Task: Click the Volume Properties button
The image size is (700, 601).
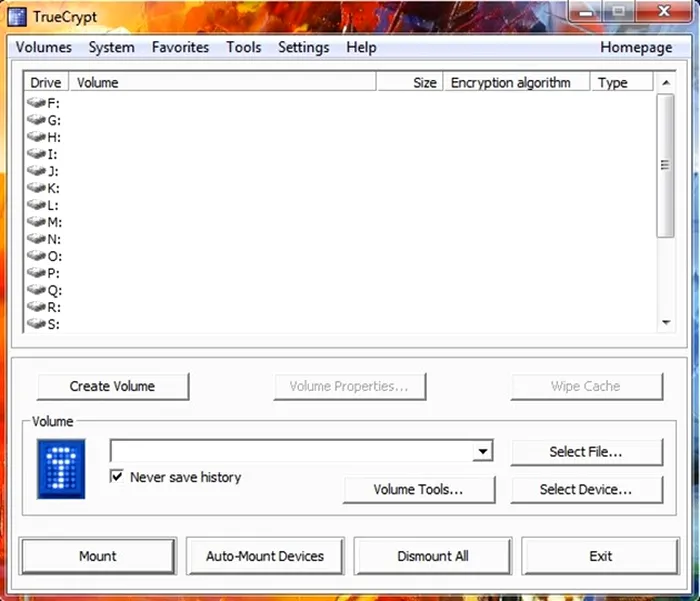Action: [x=350, y=386]
